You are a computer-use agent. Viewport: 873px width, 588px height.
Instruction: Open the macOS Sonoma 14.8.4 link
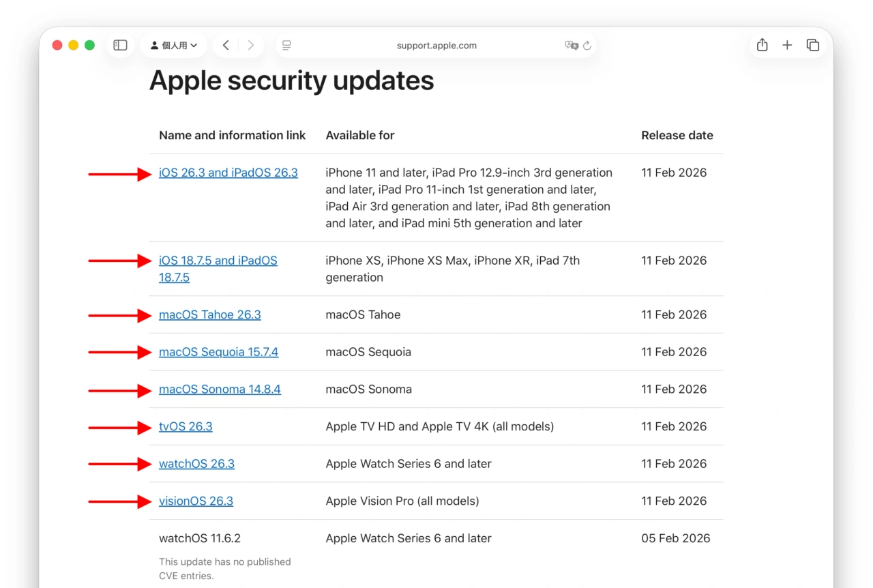tap(220, 389)
